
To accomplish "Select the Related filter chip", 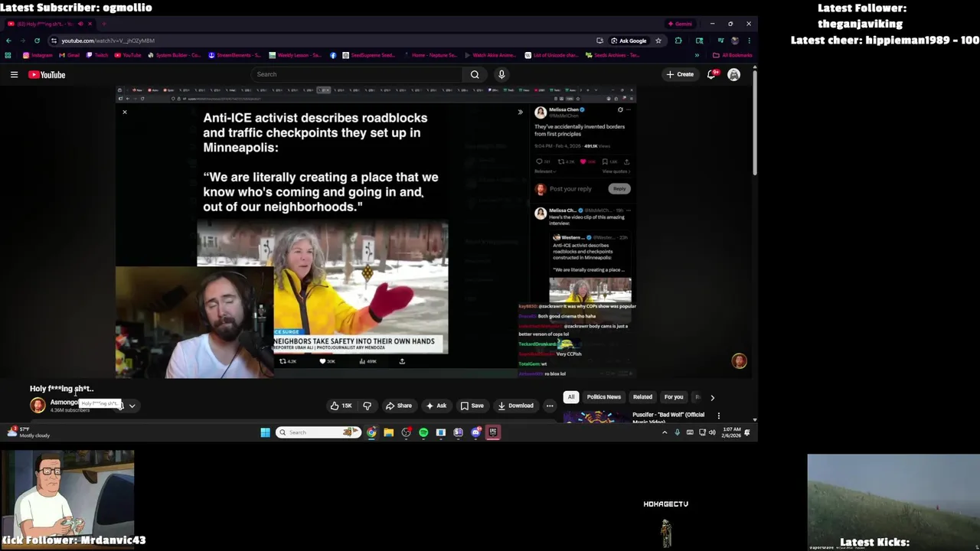I will 642,397.
